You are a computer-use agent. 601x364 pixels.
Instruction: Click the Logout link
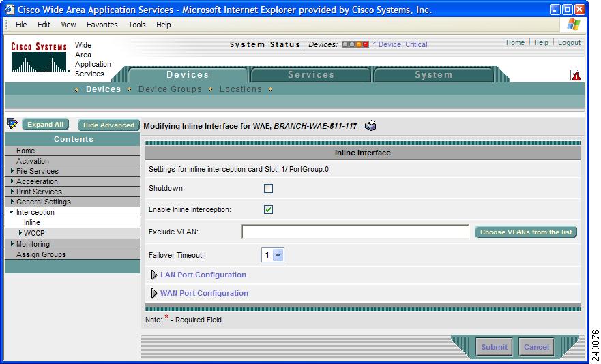[x=569, y=42]
